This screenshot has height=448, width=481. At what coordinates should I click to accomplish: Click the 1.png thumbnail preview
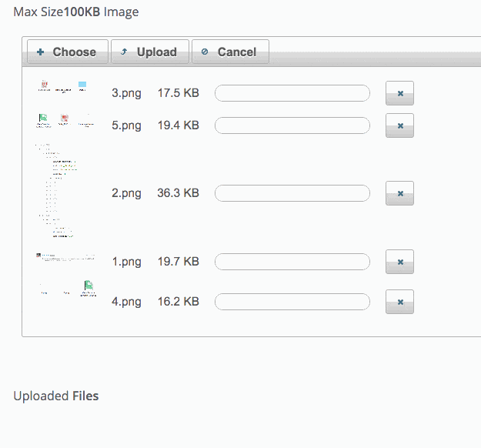pos(65,257)
